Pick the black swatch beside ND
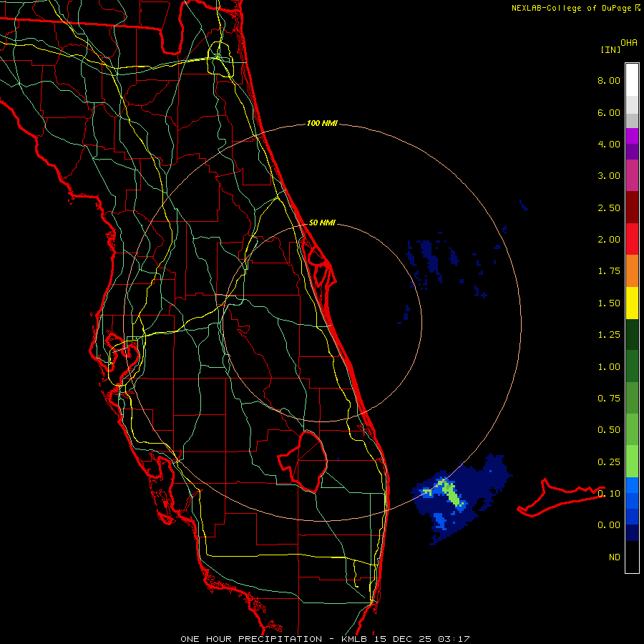The height and width of the screenshot is (644, 644). click(x=632, y=557)
